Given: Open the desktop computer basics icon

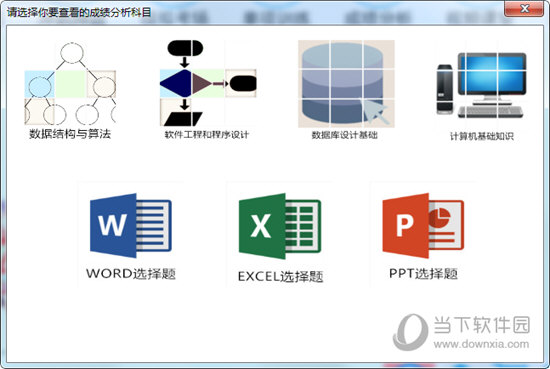Looking at the screenshot, I should 481,85.
